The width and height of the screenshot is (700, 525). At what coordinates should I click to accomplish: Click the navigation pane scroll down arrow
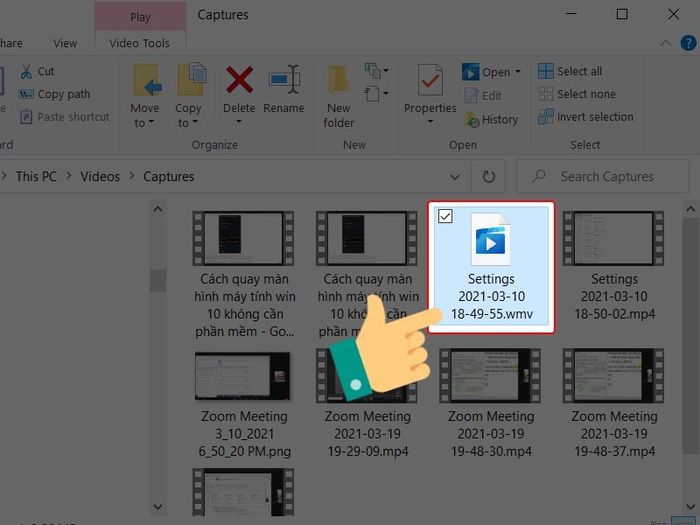click(x=158, y=507)
